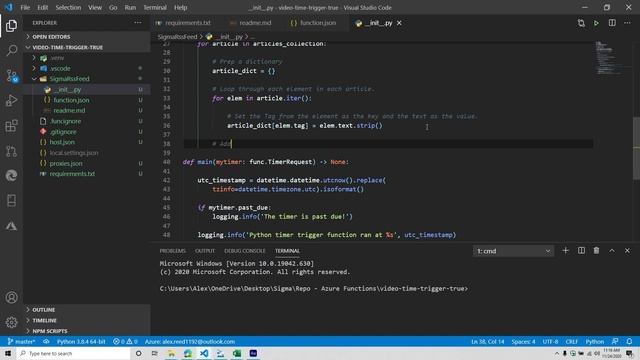The width and height of the screenshot is (640, 360).
Task: Click CRLF end of line selector
Action: [x=571, y=342]
